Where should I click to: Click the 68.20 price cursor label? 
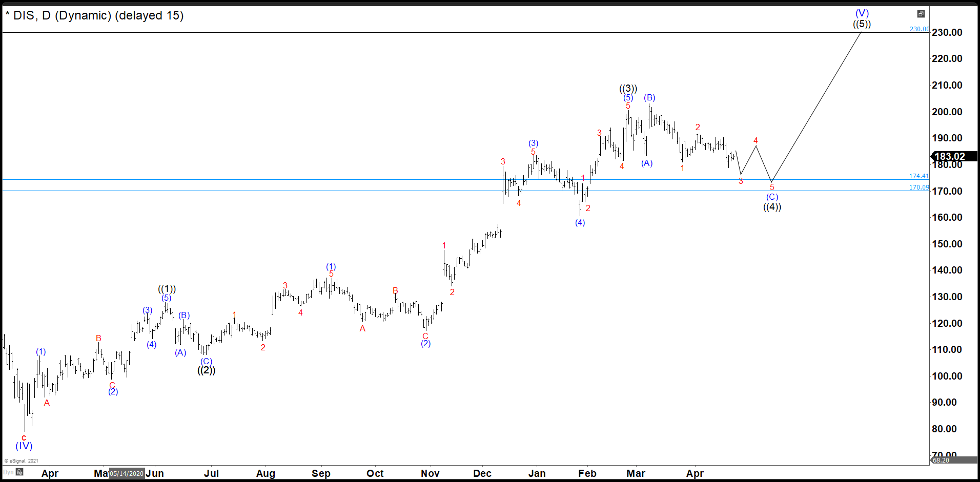941,460
